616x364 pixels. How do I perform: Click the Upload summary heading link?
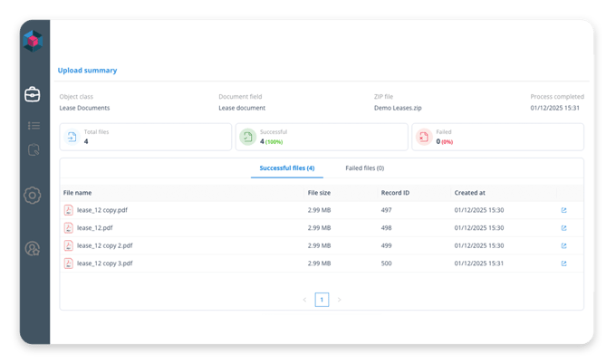(x=87, y=70)
